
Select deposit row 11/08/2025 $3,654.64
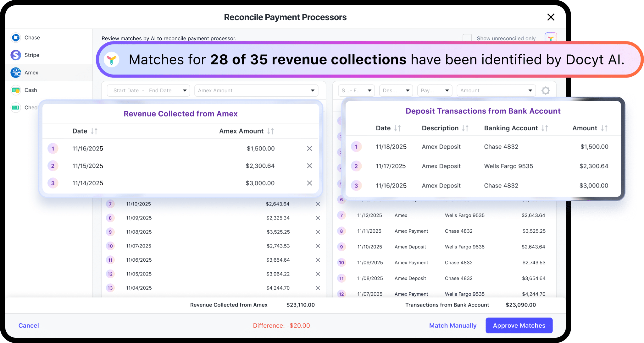pyautogui.click(x=445, y=278)
